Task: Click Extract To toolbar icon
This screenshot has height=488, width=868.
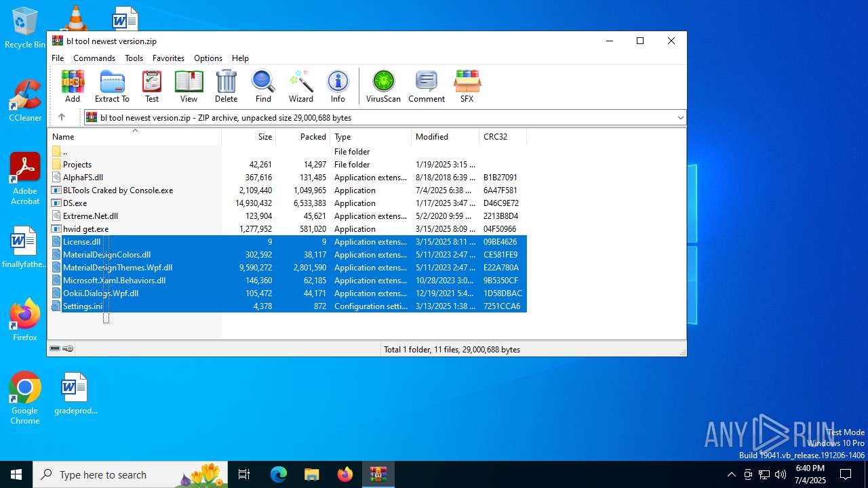Action: (112, 87)
